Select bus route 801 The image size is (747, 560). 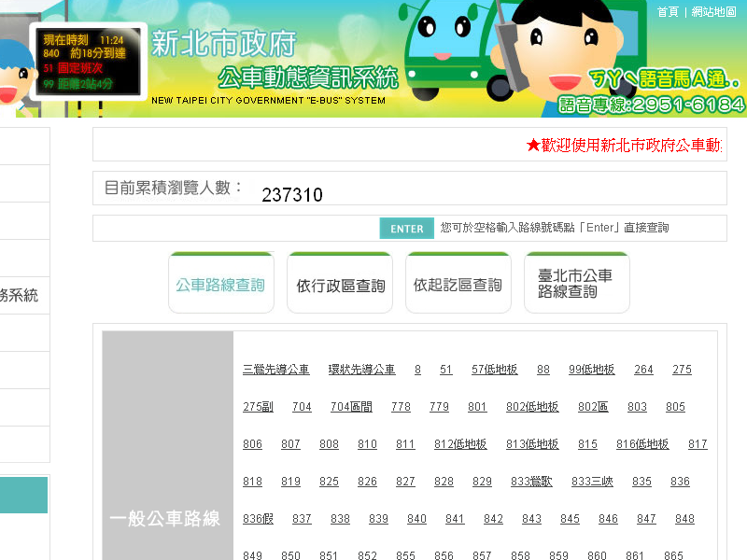(477, 407)
